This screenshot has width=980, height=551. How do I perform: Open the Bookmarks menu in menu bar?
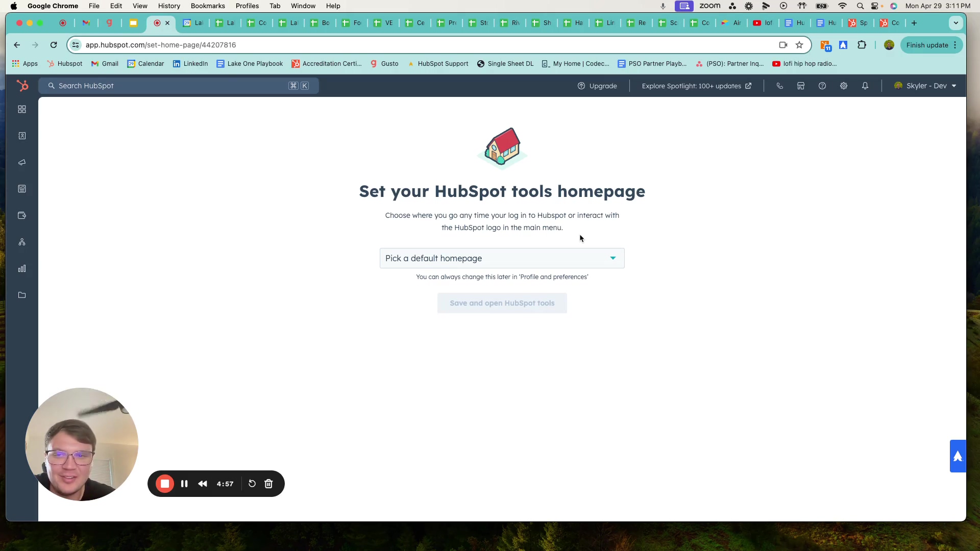208,6
